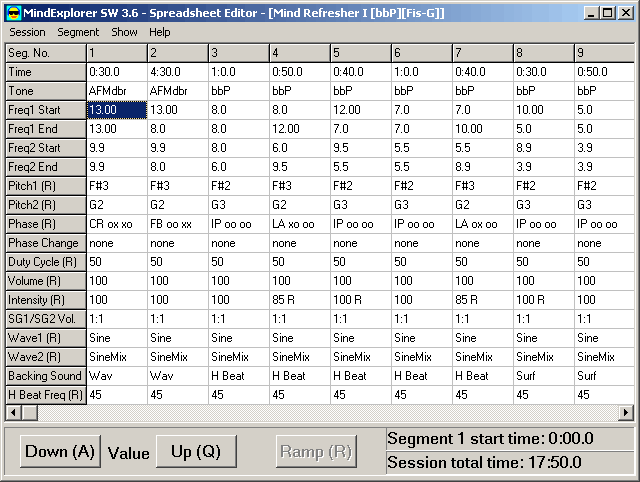This screenshot has width=640, height=482.
Task: Click Freq1 Start cell 12.00 in segment 5
Action: [360, 110]
